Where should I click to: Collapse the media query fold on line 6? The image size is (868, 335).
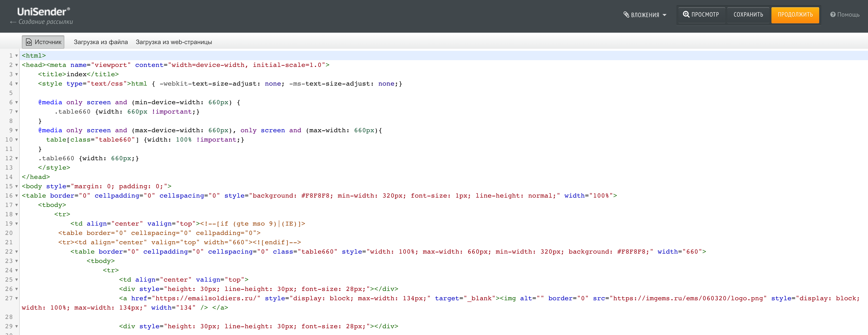coord(17,102)
